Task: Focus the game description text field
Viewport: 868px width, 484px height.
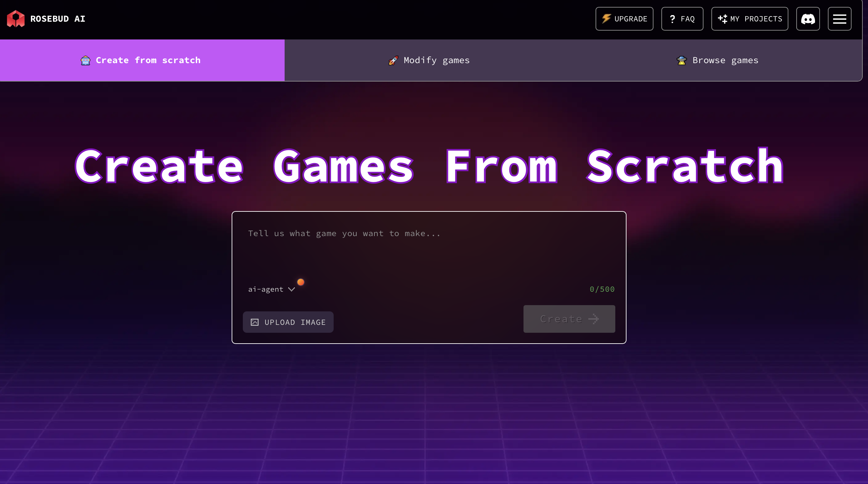Action: pyautogui.click(x=429, y=249)
